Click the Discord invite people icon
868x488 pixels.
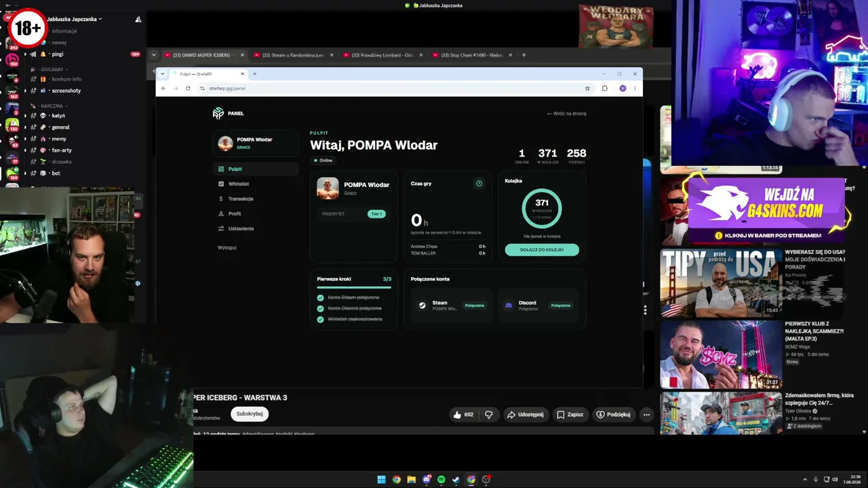coord(138,19)
